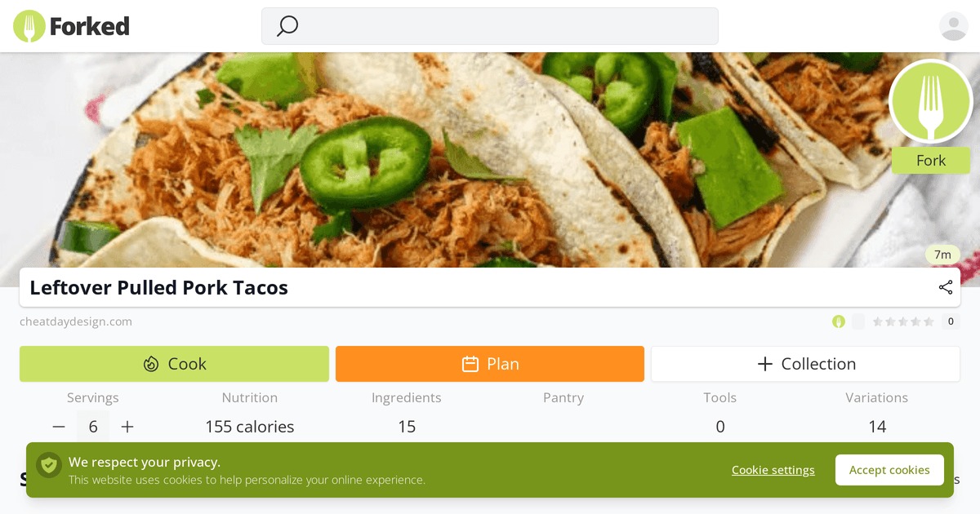Click the green checkmark icon in the privacy banner
This screenshot has width=980, height=514.
pyautogui.click(x=49, y=465)
